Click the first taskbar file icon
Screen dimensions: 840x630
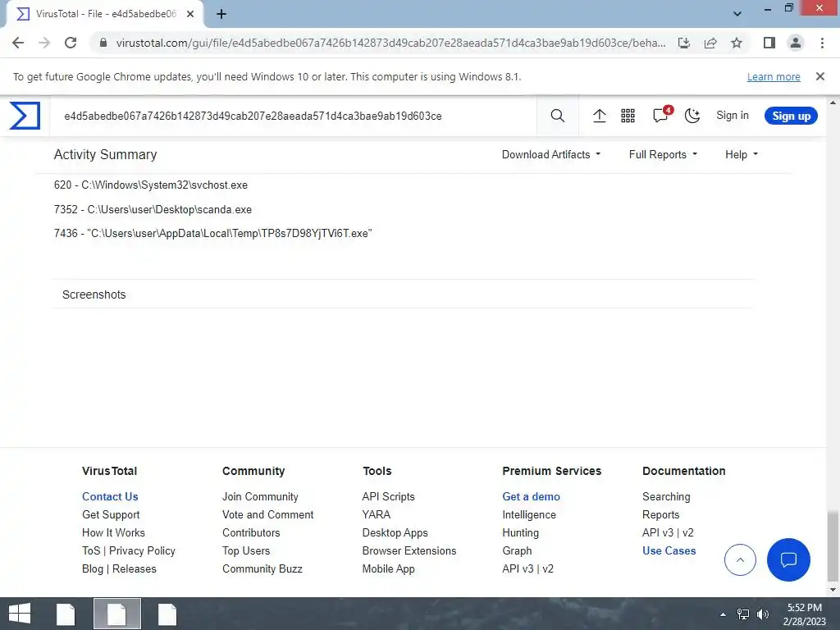point(66,614)
